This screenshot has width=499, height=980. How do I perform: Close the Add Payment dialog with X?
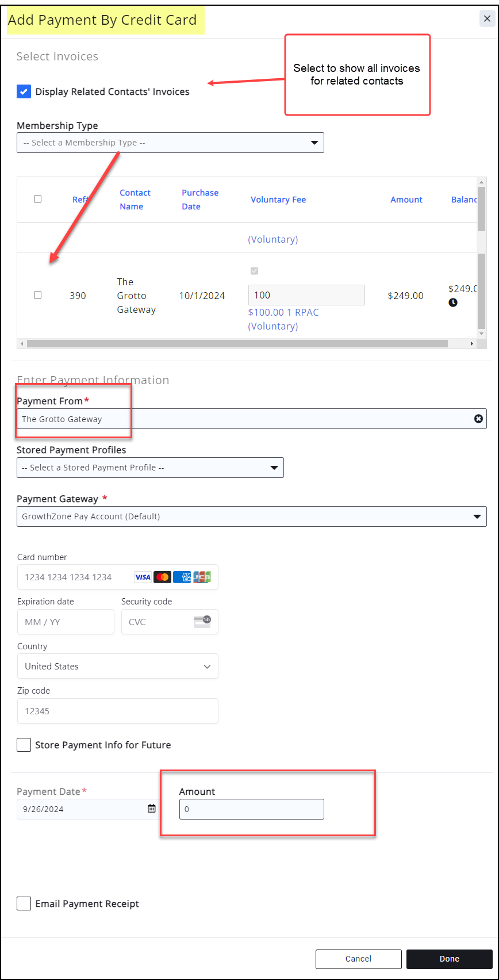tap(487, 18)
